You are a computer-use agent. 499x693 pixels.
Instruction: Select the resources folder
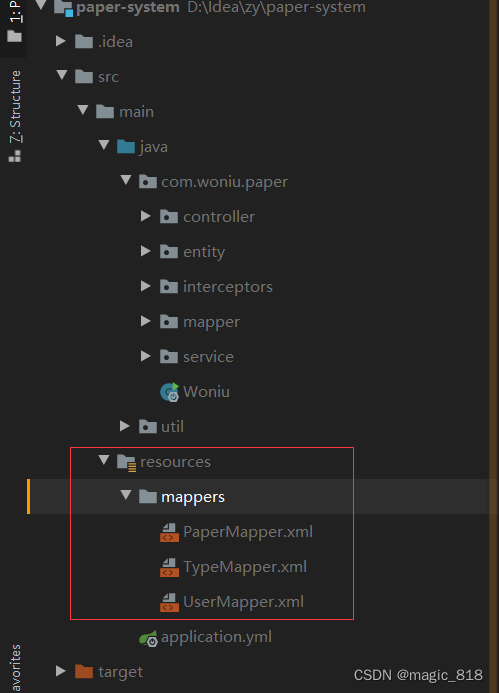pyautogui.click(x=175, y=462)
